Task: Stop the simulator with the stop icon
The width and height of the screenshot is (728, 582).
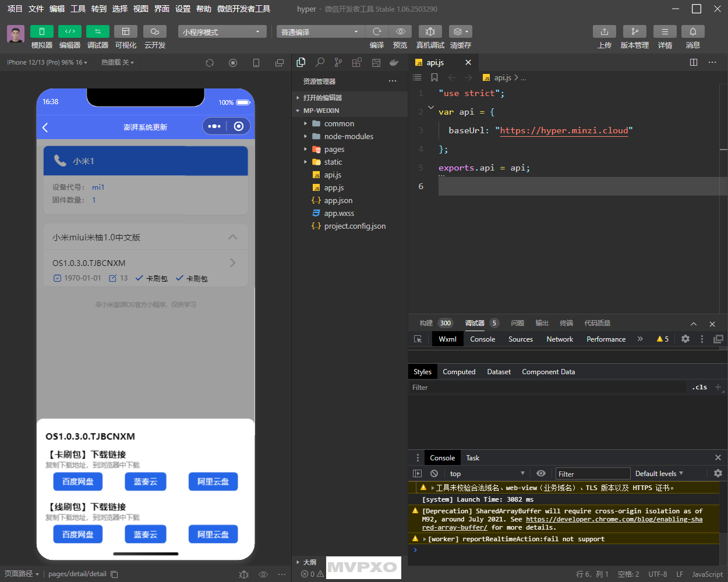Action: (233, 63)
